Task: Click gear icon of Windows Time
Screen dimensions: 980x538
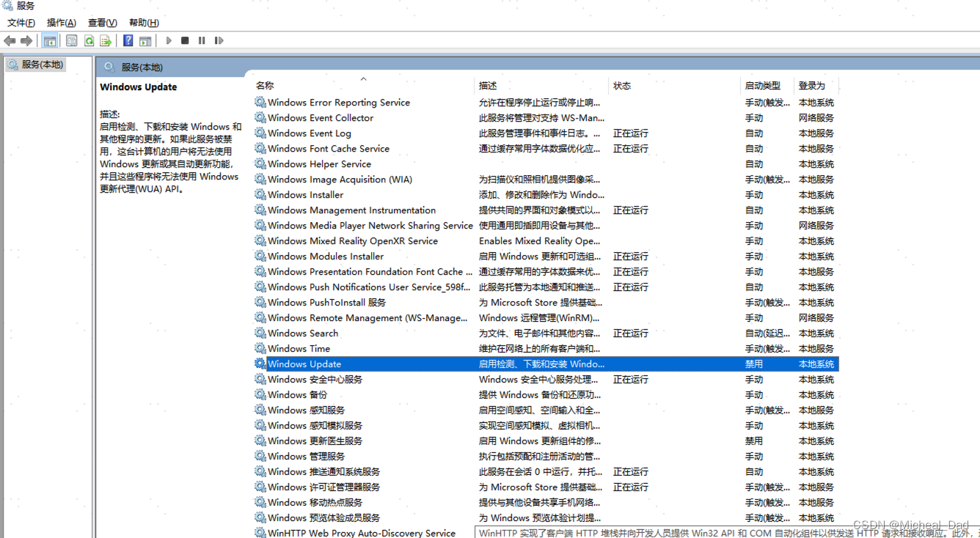Action: click(260, 349)
